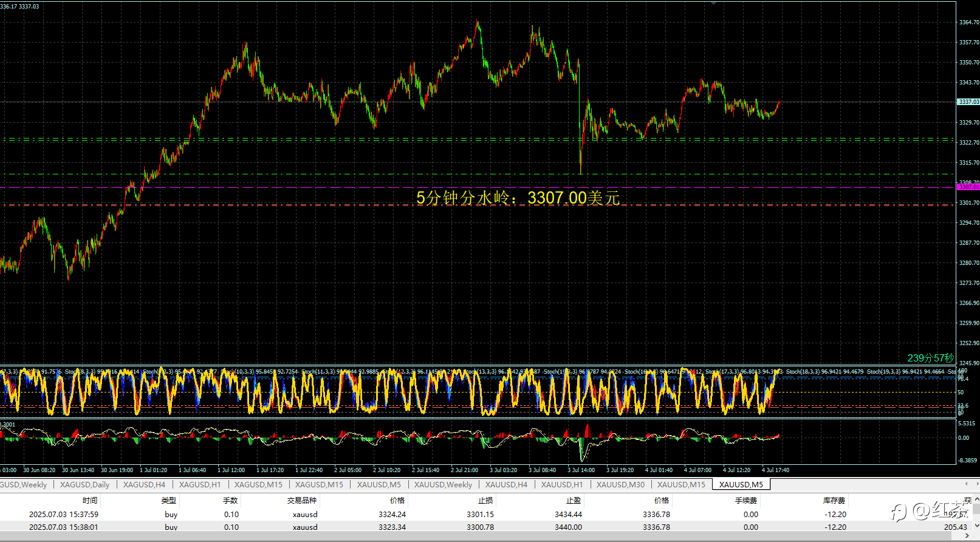Viewport: 980px width, 542px height.
Task: Click the trade list scroll-down arrow
Action: (976, 527)
